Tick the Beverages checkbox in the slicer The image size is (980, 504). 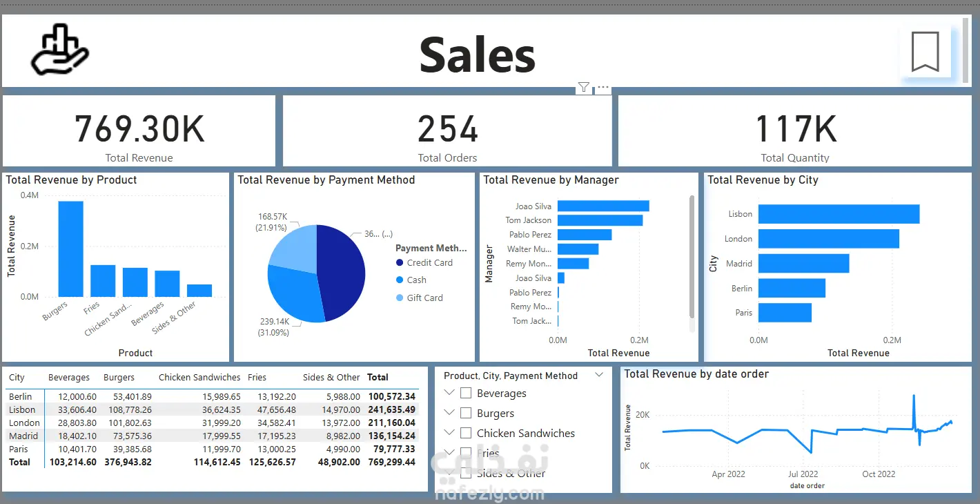[x=466, y=393]
